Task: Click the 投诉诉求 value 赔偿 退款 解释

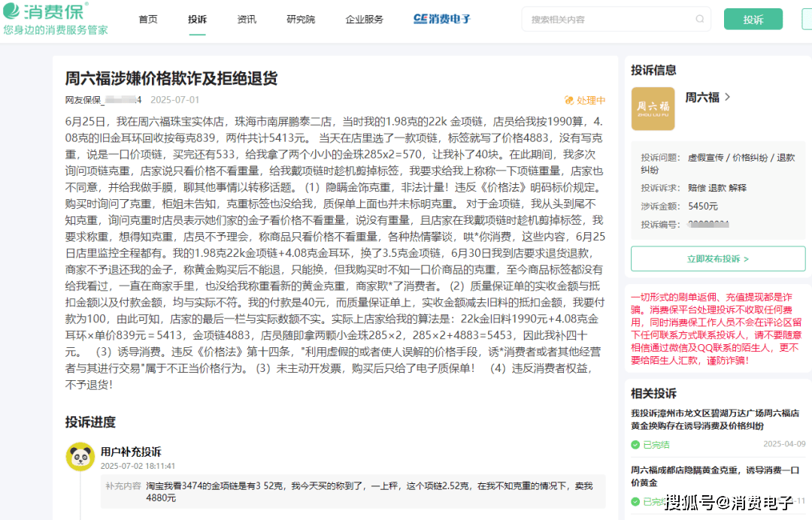Action: pyautogui.click(x=717, y=188)
